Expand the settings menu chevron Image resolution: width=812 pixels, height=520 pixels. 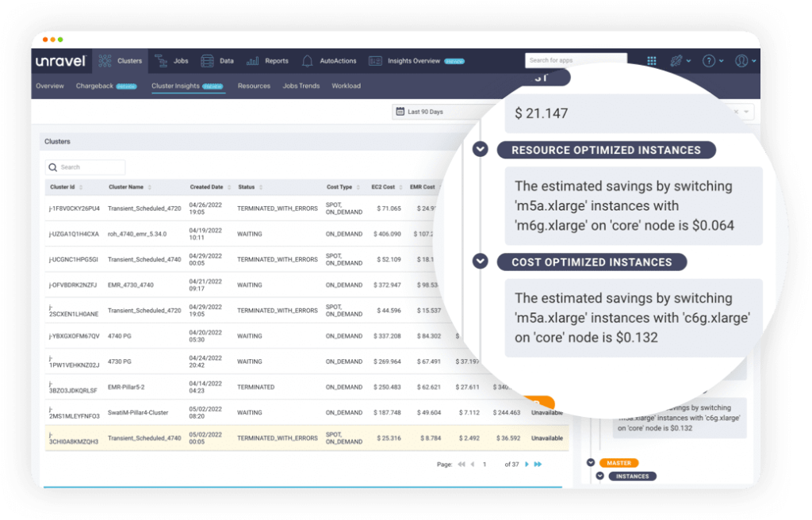[x=689, y=61]
